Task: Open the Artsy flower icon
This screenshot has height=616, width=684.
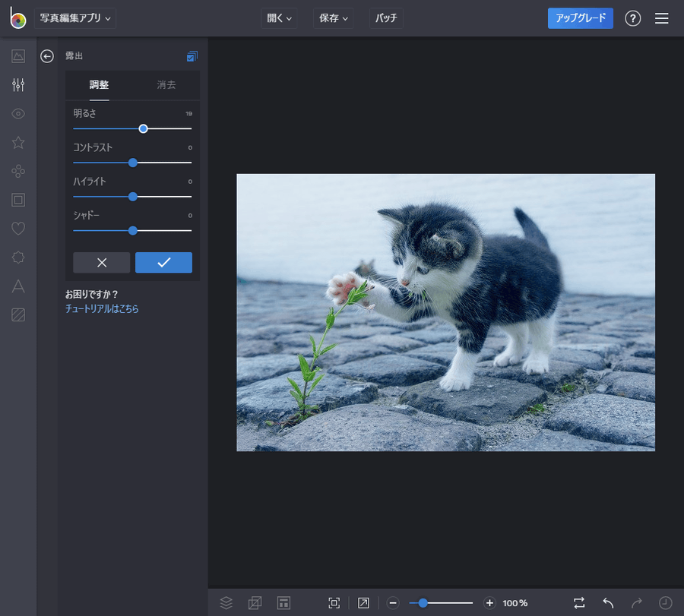Action: (18, 172)
